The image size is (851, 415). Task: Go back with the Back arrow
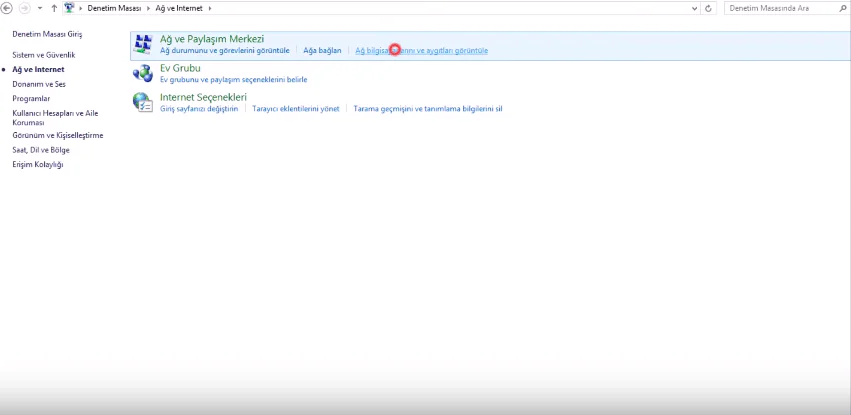pyautogui.click(x=8, y=8)
